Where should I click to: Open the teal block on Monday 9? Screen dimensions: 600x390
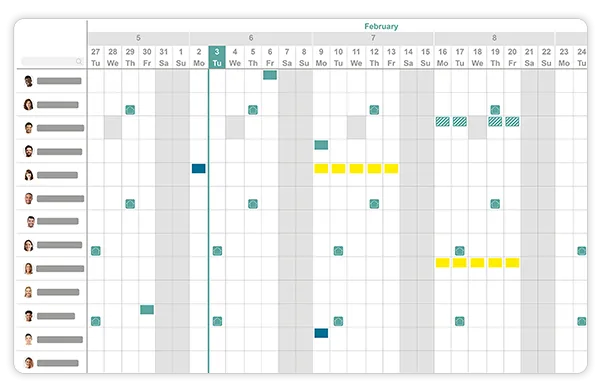coord(321,145)
